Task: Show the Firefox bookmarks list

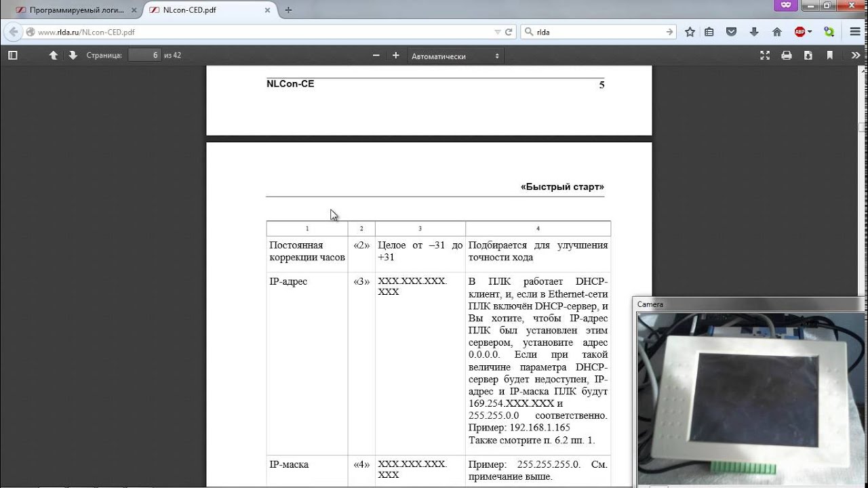Action: click(709, 32)
